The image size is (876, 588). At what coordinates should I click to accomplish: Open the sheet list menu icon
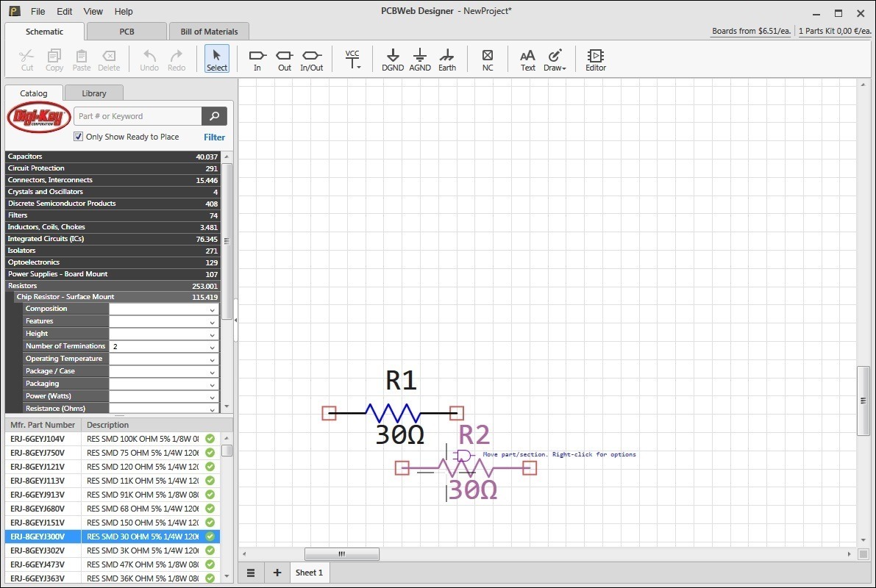(x=251, y=573)
